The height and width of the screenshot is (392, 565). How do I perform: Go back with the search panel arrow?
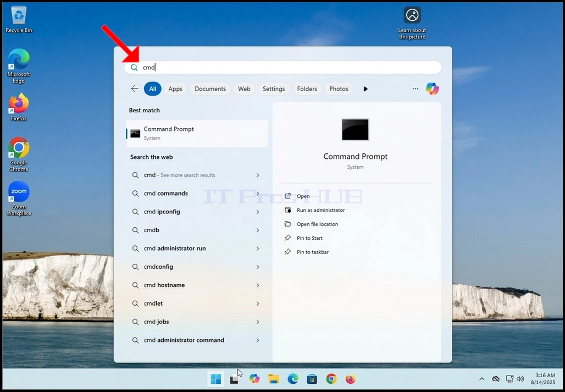[135, 89]
